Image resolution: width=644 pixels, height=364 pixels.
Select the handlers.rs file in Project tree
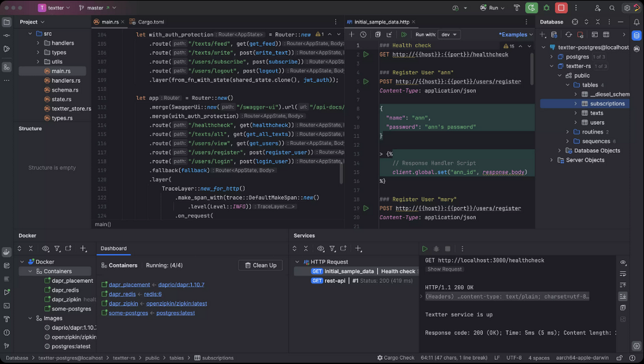click(x=66, y=81)
